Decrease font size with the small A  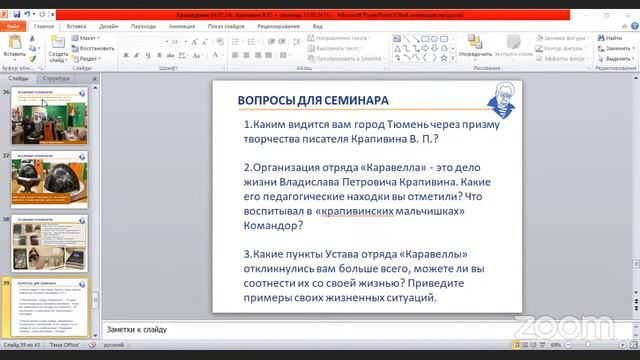pos(205,42)
